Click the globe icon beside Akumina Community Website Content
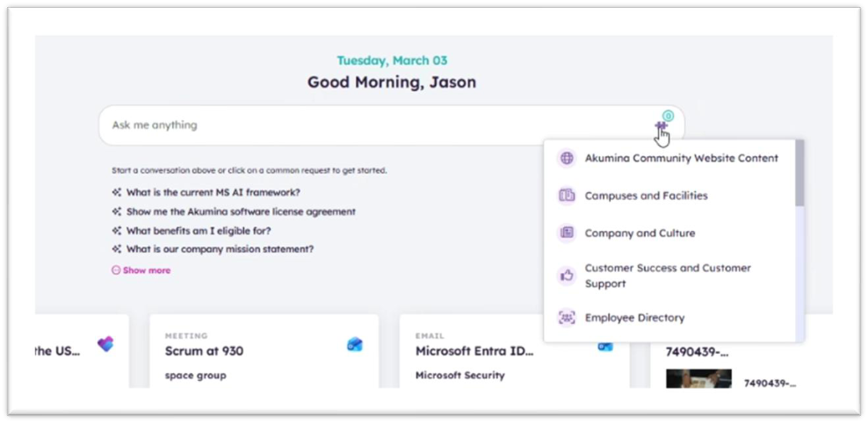Image resolution: width=868 pixels, height=423 pixels. (x=567, y=158)
